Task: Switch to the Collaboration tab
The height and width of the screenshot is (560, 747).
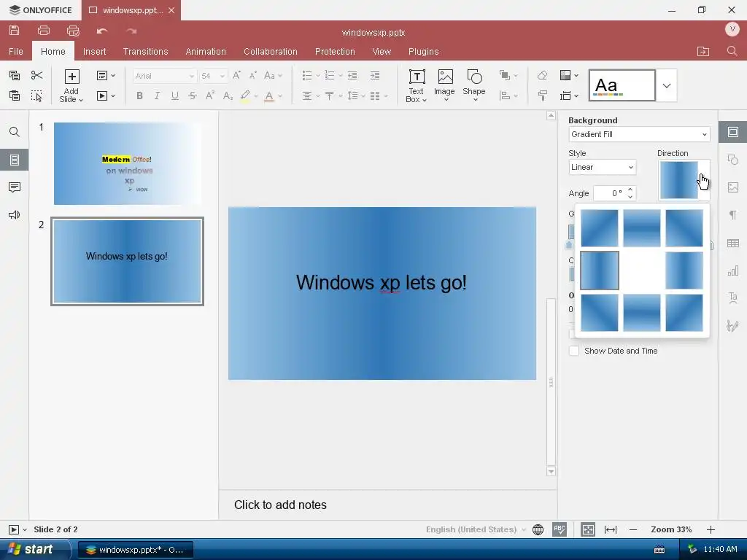Action: [x=270, y=52]
